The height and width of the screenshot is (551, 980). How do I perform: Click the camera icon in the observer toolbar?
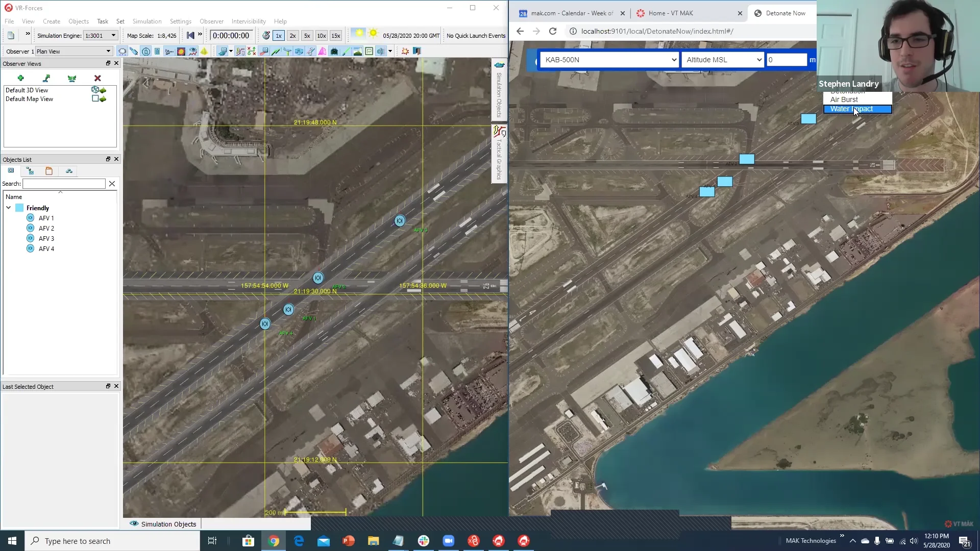point(334,52)
